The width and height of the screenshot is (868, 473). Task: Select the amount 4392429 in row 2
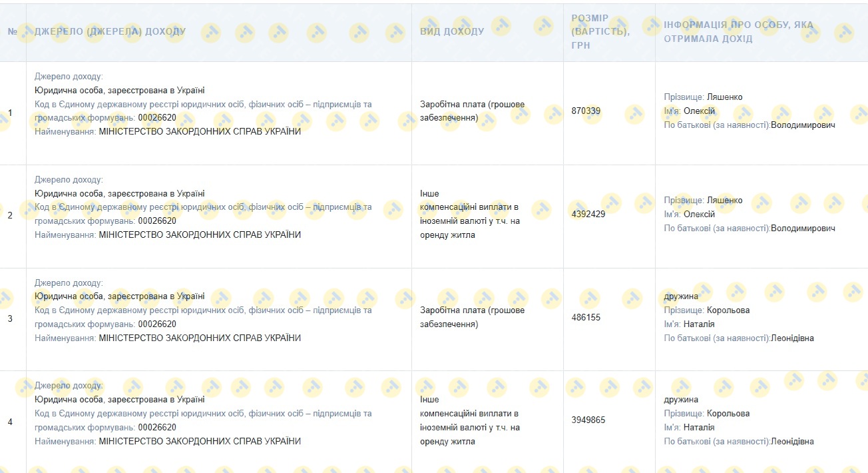click(x=588, y=215)
